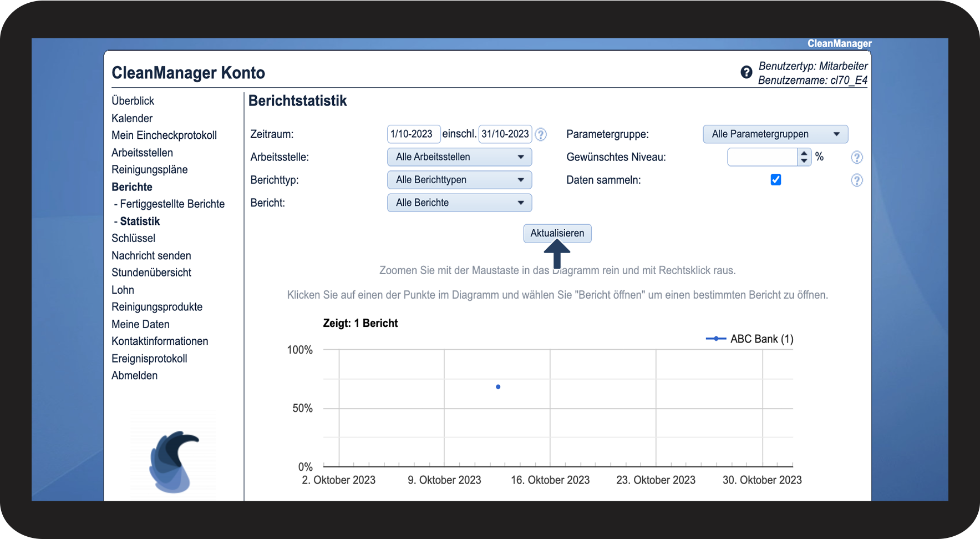This screenshot has width=980, height=539.
Task: Click the Abmelden link
Action: [134, 375]
